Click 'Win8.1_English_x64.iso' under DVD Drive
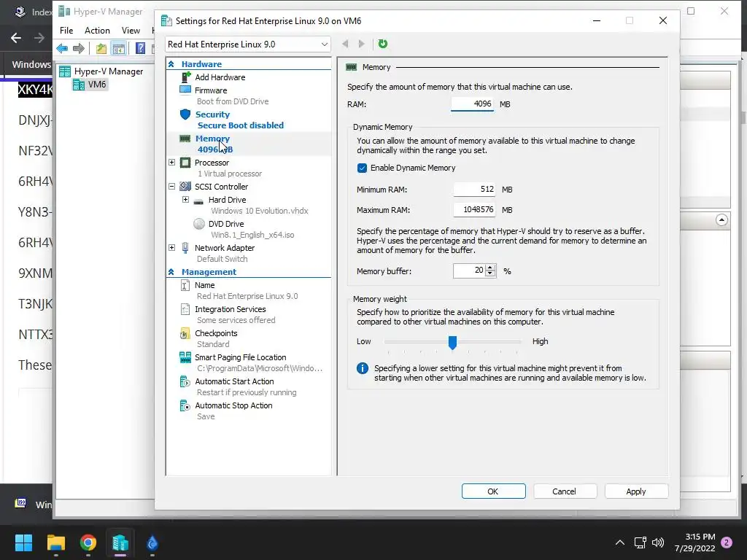The image size is (747, 560). 252,235
